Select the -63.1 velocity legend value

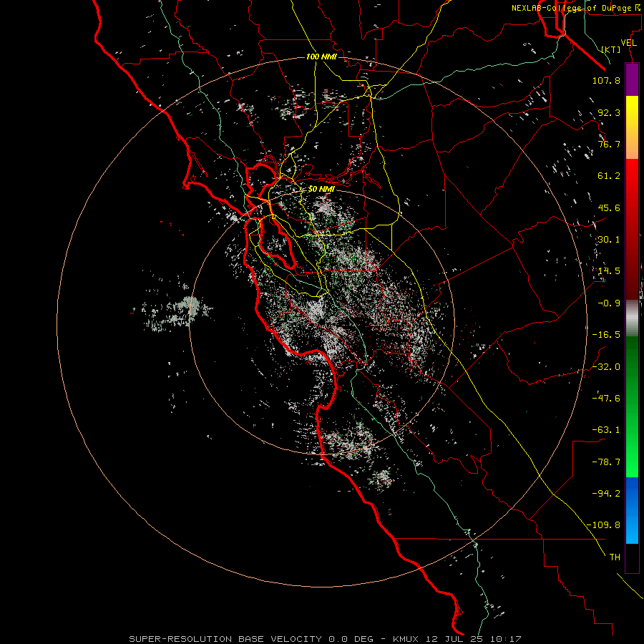click(x=606, y=430)
